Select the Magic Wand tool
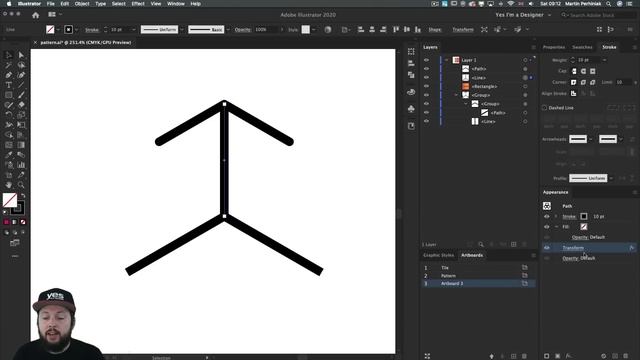Screen dimensions: 640x360 9,65
